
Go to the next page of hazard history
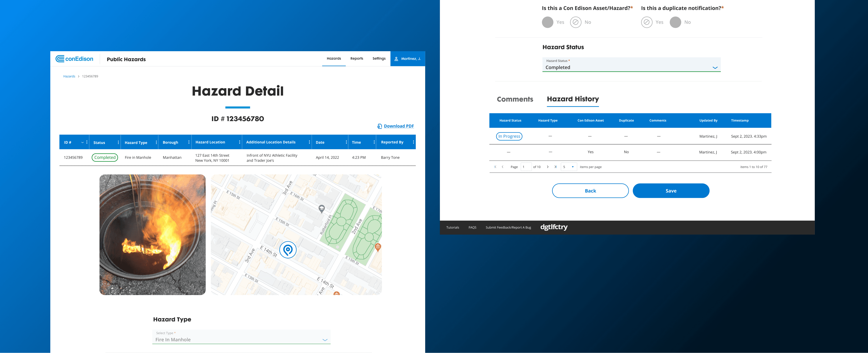click(548, 167)
